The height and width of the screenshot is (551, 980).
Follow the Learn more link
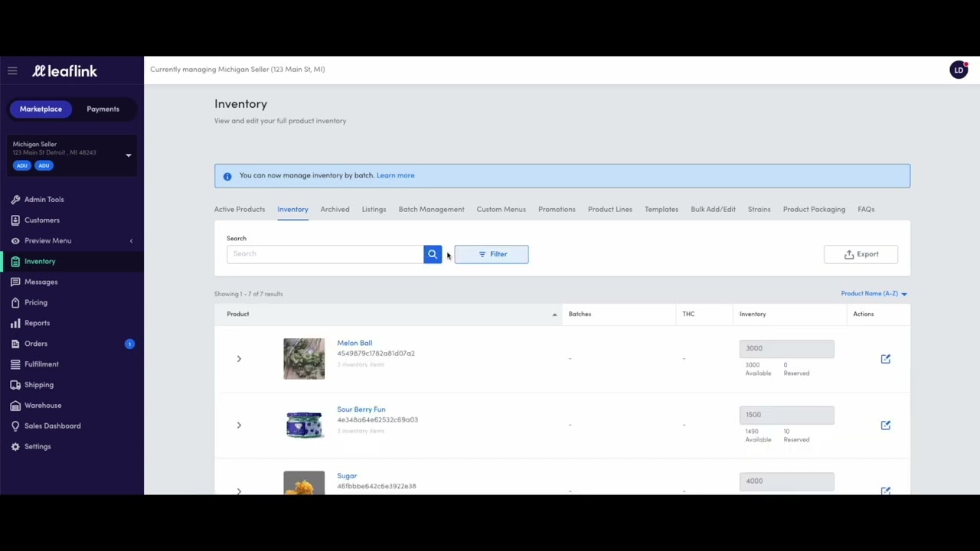click(395, 176)
